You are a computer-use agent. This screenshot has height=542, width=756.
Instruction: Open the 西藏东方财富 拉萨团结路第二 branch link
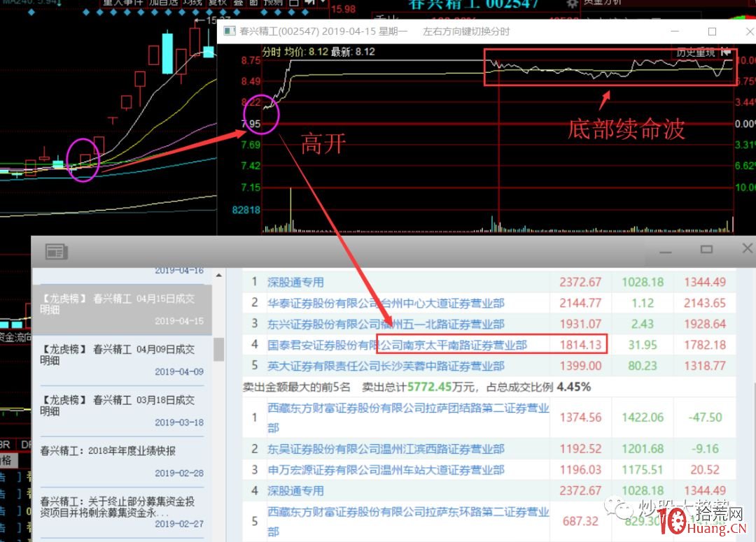[408, 418]
